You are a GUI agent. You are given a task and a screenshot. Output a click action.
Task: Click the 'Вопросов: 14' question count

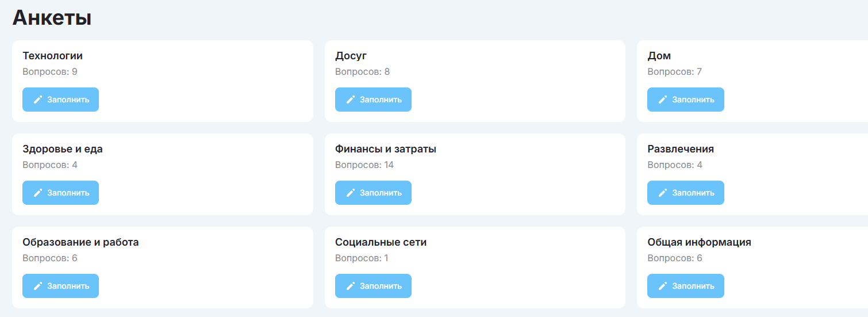tap(364, 165)
